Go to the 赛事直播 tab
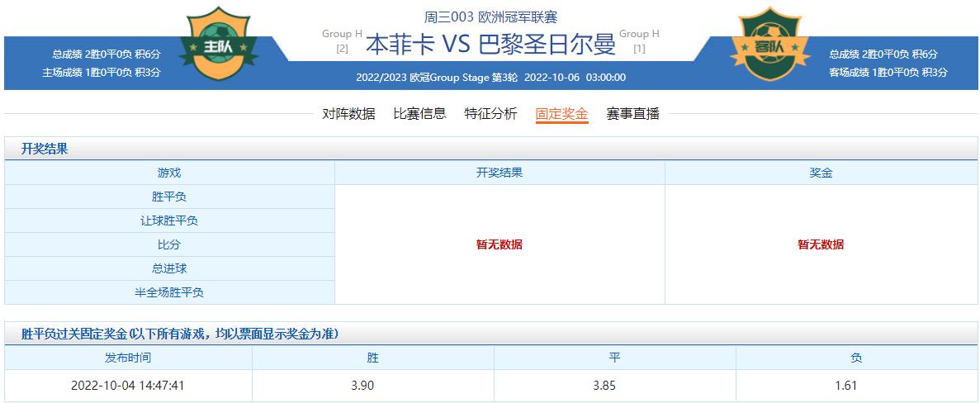Image resolution: width=980 pixels, height=403 pixels. [633, 114]
